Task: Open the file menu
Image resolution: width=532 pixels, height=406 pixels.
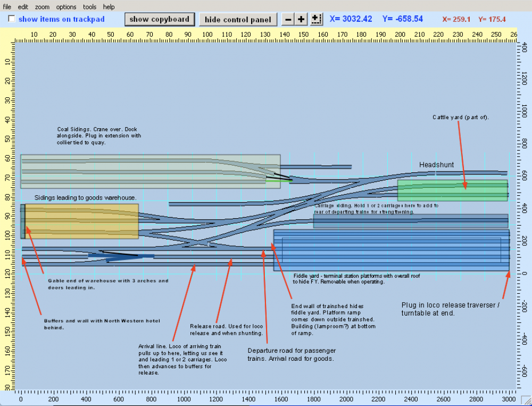Action: [x=7, y=7]
